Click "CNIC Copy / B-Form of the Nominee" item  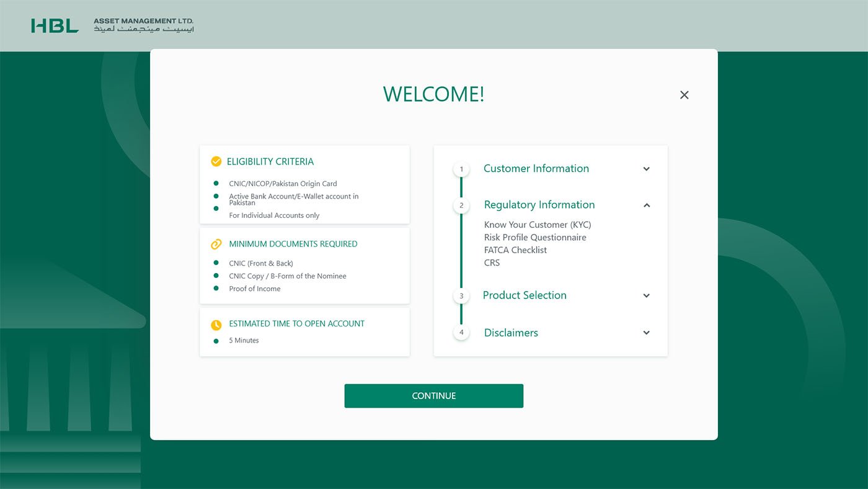288,276
